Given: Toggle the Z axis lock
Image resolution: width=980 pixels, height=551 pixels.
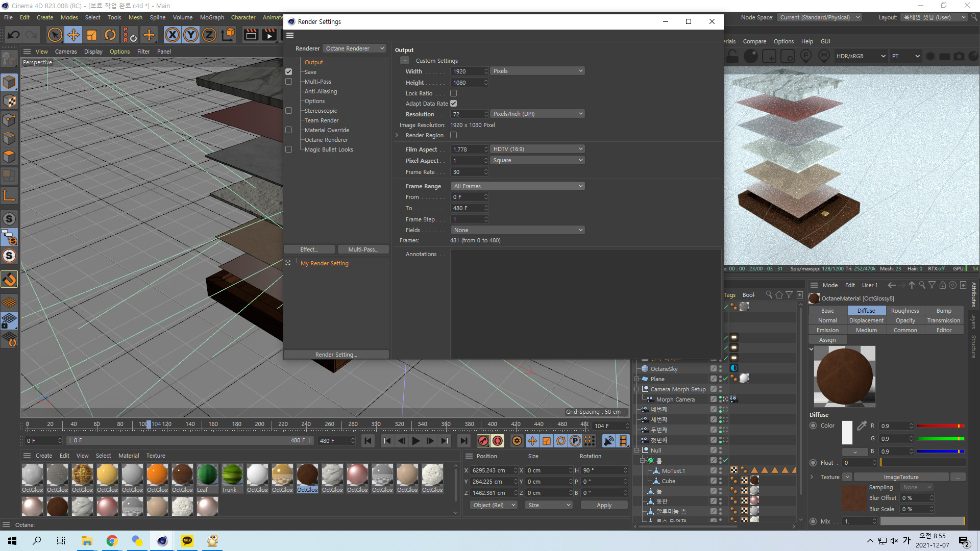Looking at the screenshot, I should point(209,35).
